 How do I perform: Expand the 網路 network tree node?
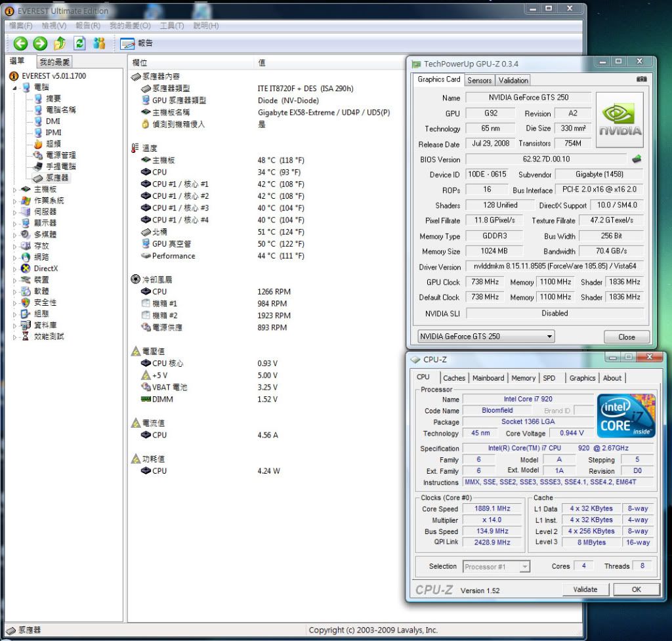14,257
